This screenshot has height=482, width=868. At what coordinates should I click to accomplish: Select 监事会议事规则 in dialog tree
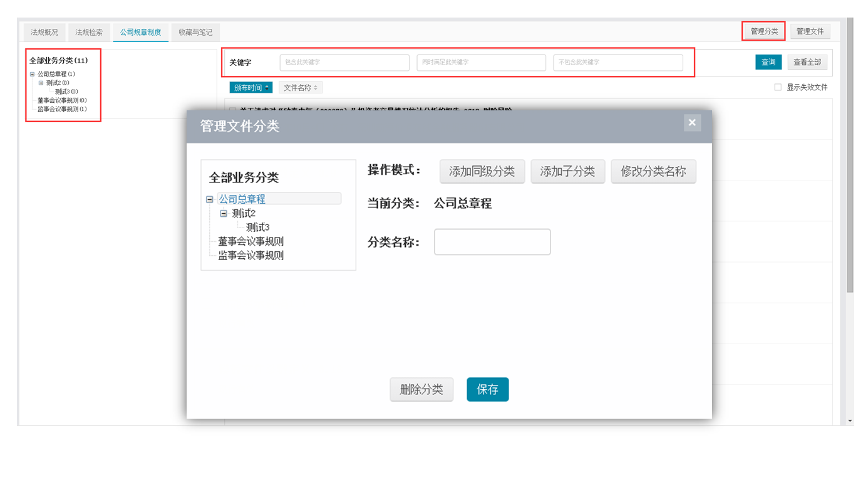coord(251,256)
